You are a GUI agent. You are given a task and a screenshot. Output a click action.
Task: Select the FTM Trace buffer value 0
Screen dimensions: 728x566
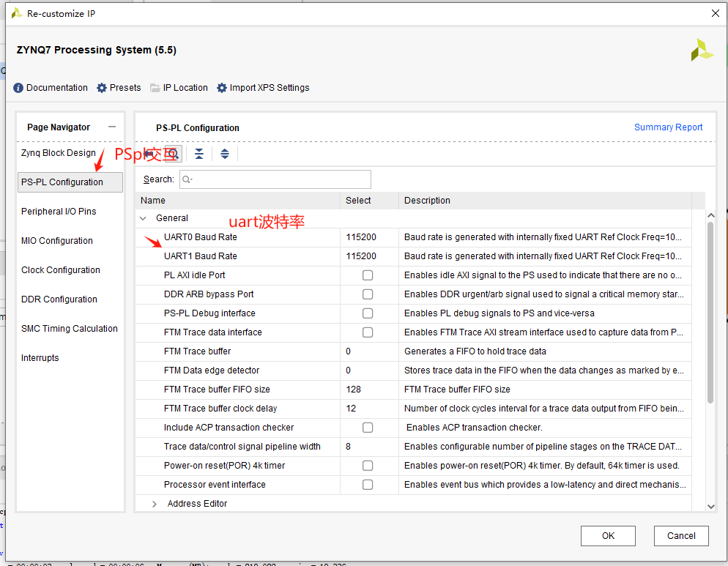(x=369, y=351)
